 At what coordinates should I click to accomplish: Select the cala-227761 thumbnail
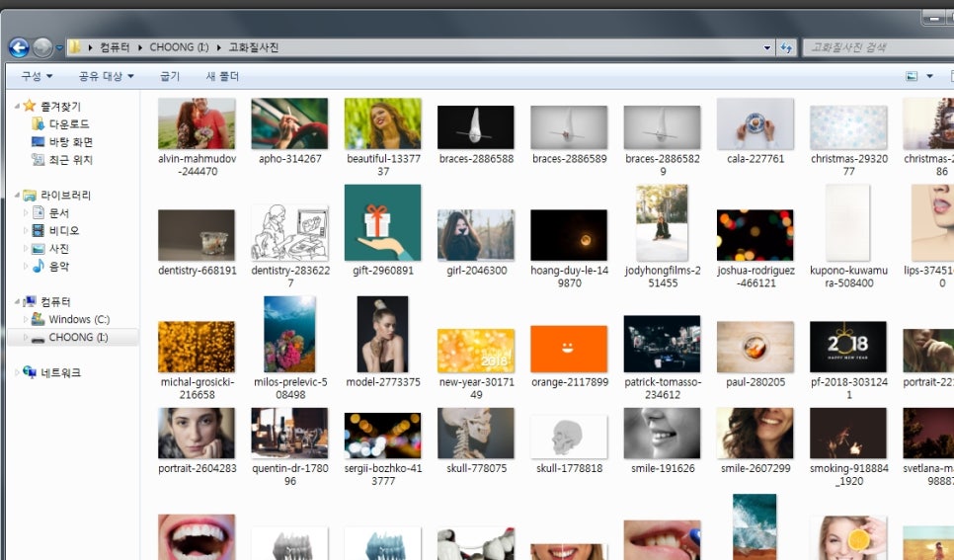[x=755, y=123]
